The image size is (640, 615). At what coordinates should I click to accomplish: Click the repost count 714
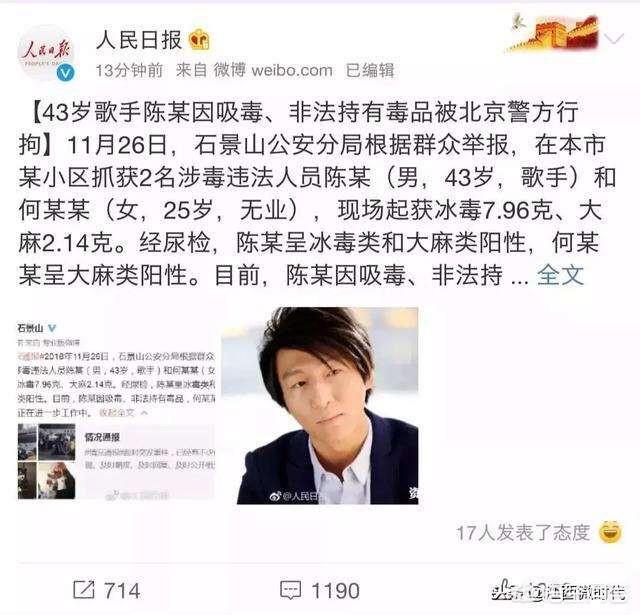tap(122, 591)
